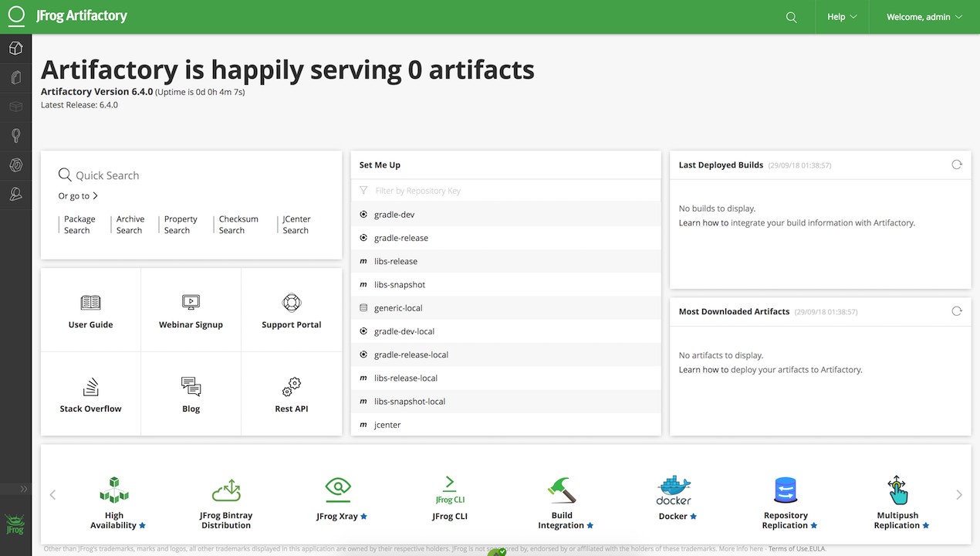Go to Checksum Search
The height and width of the screenshot is (556, 980).
(238, 225)
